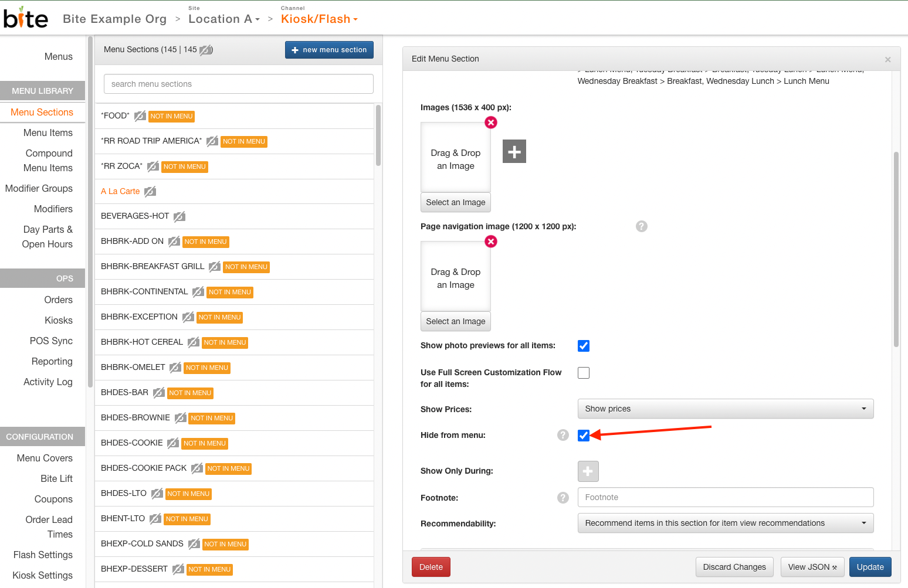Expand the Recommendability dropdown
This screenshot has height=588, width=908.
point(725,523)
